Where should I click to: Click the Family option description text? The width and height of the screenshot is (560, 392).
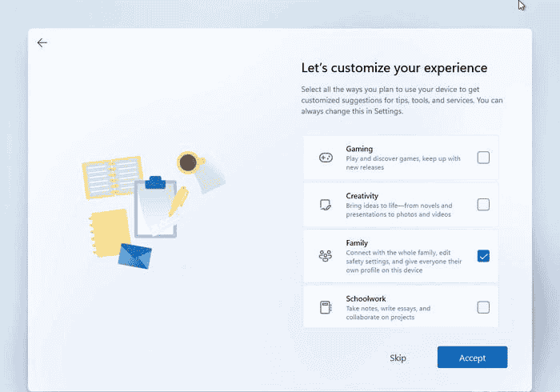point(404,262)
